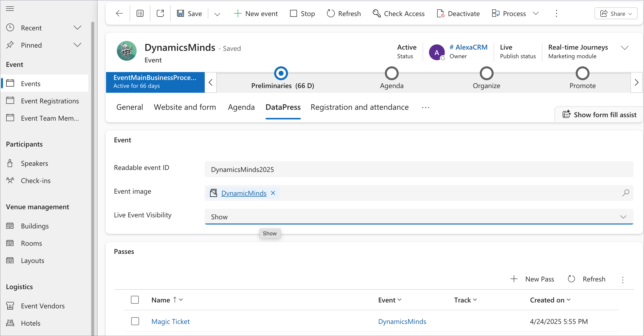Viewport: 644px width, 336px height.
Task: Open Check-ins in sidebar
Action: coord(44,180)
